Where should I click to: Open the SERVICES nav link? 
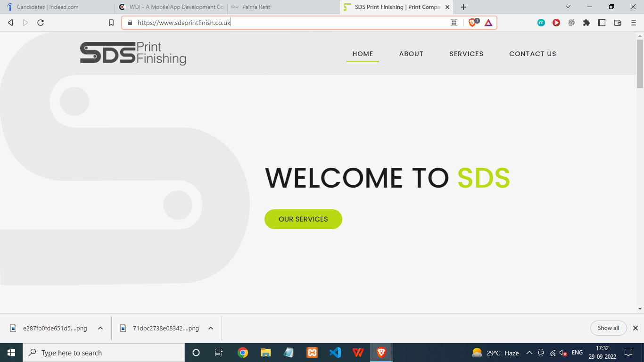[x=466, y=54]
